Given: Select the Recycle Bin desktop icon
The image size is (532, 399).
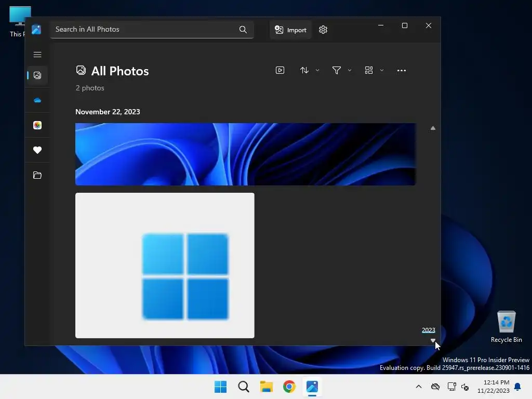Looking at the screenshot, I should [506, 327].
